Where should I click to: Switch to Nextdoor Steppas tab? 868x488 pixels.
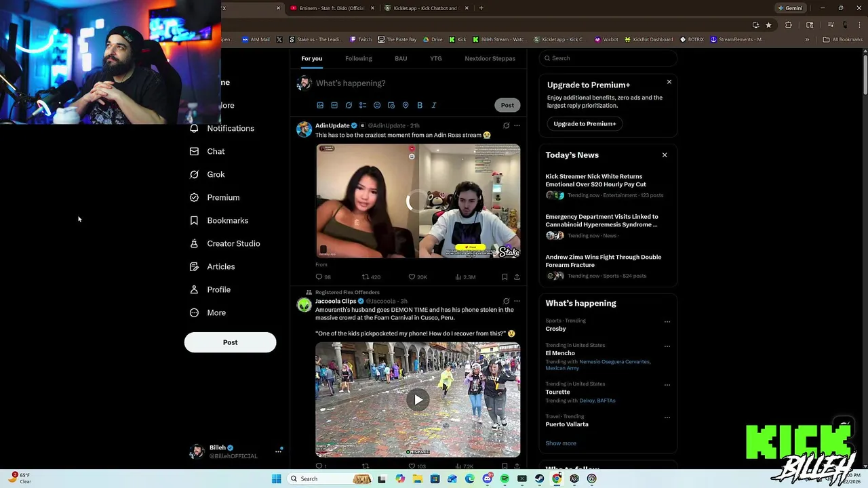pos(490,58)
